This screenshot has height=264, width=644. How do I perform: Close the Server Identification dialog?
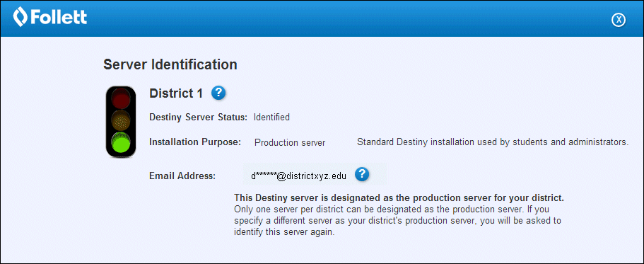click(618, 20)
